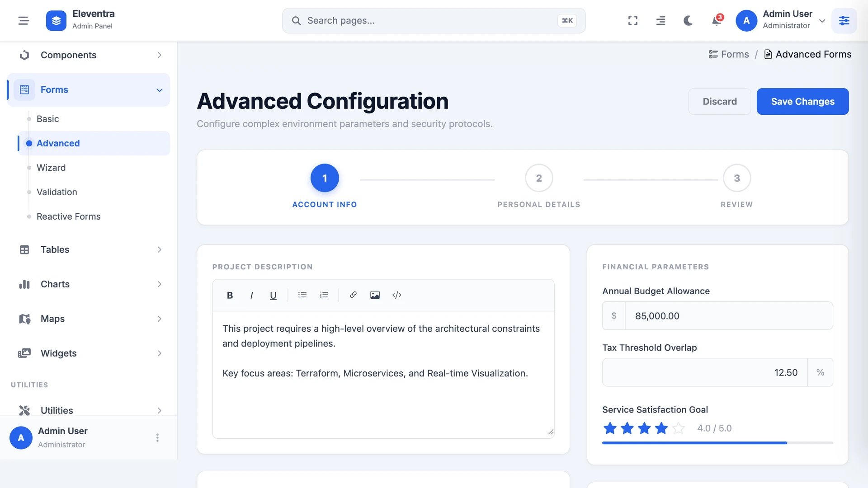This screenshot has width=868, height=488.
Task: Click the Components cube icon
Action: click(x=24, y=55)
